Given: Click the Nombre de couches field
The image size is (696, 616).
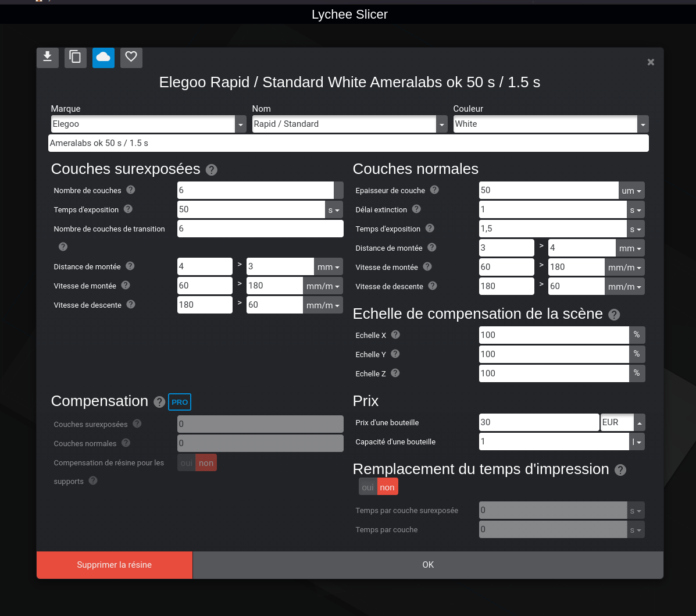Looking at the screenshot, I should click(256, 190).
